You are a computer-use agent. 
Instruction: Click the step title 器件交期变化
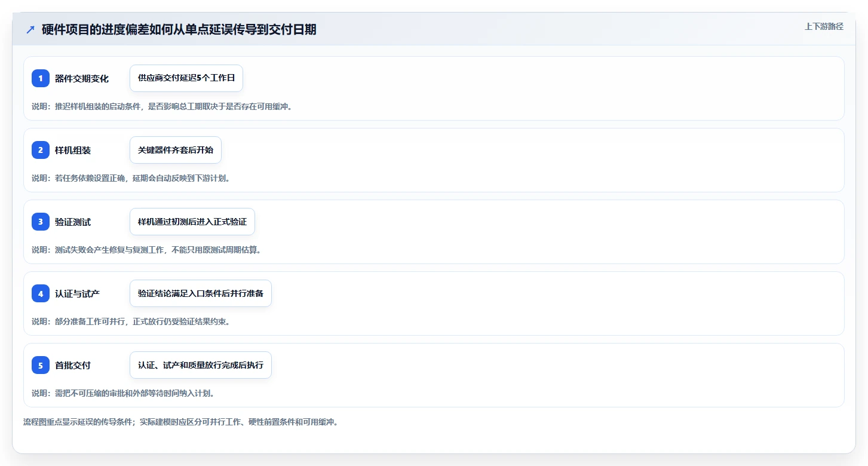pos(82,78)
